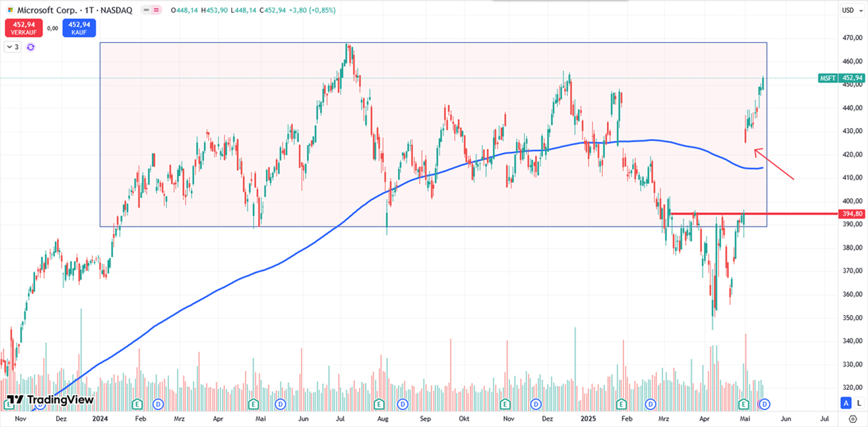Open the dividend D marker between Mai and Jun 2024
868x427 pixels.
(279, 404)
